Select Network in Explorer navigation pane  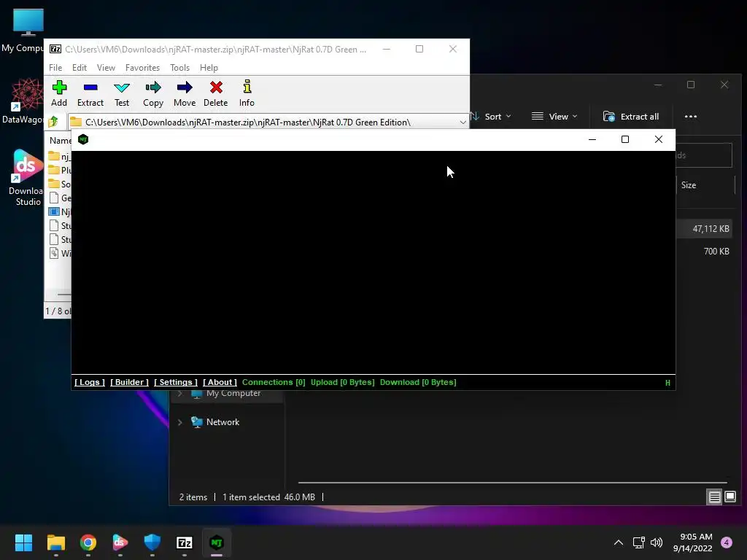(222, 422)
